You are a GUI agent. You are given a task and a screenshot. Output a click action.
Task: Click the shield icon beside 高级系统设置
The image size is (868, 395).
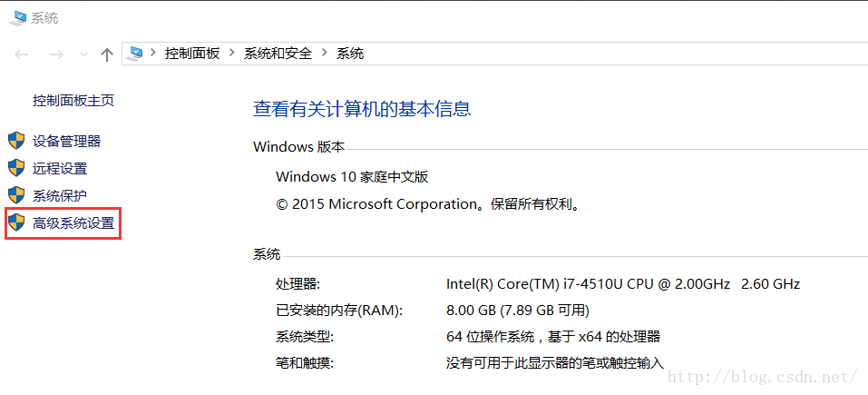coord(16,222)
